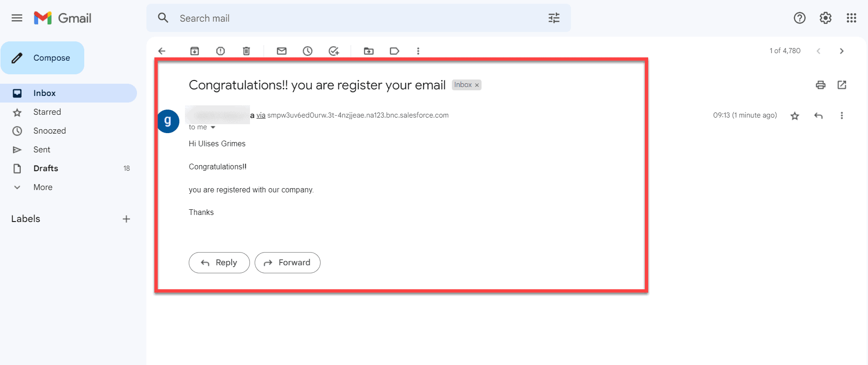Click the 'Thanks' line in email
868x365 pixels.
pos(201,213)
